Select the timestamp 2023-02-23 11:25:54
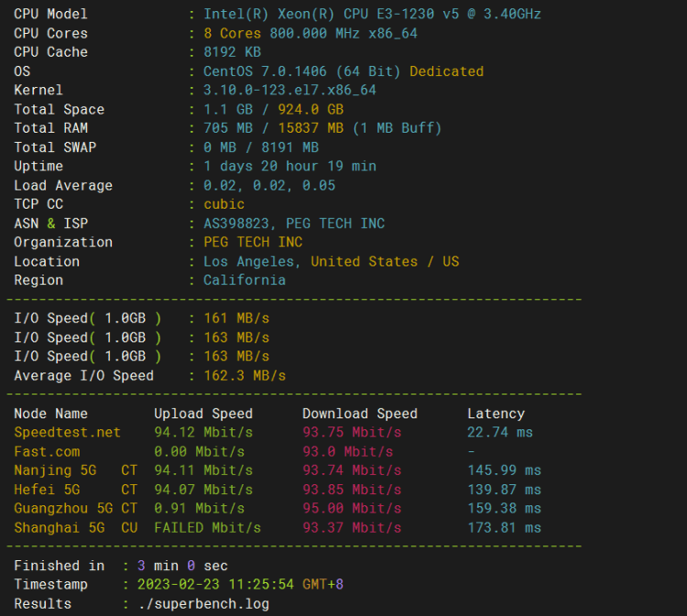This screenshot has height=616, width=687. pyautogui.click(x=214, y=584)
